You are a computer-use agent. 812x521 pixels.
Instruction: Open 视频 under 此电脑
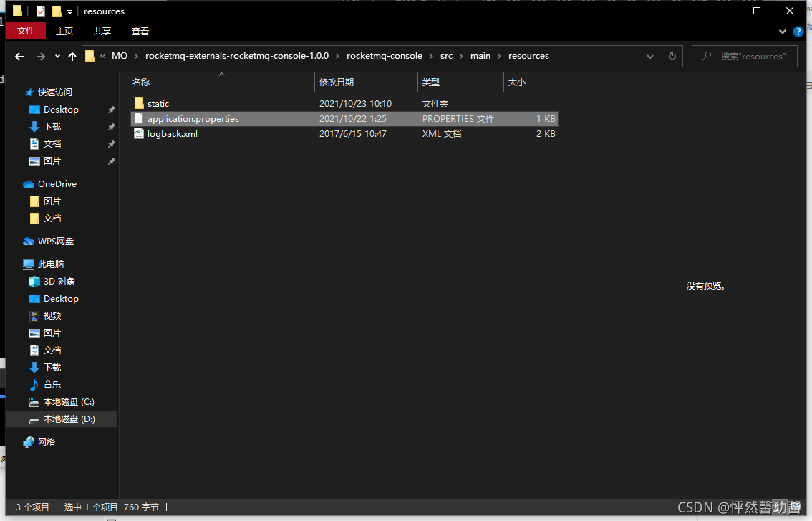tap(52, 316)
